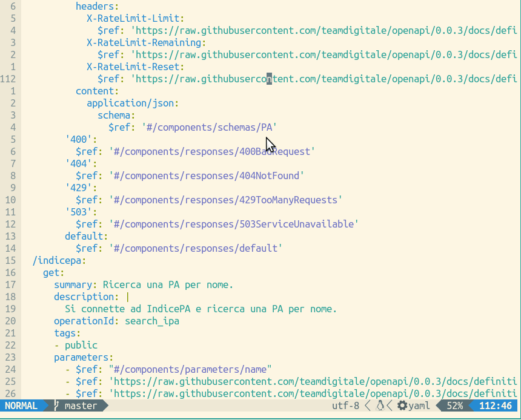Click the githubusercontent URL on line 25

tap(313, 382)
